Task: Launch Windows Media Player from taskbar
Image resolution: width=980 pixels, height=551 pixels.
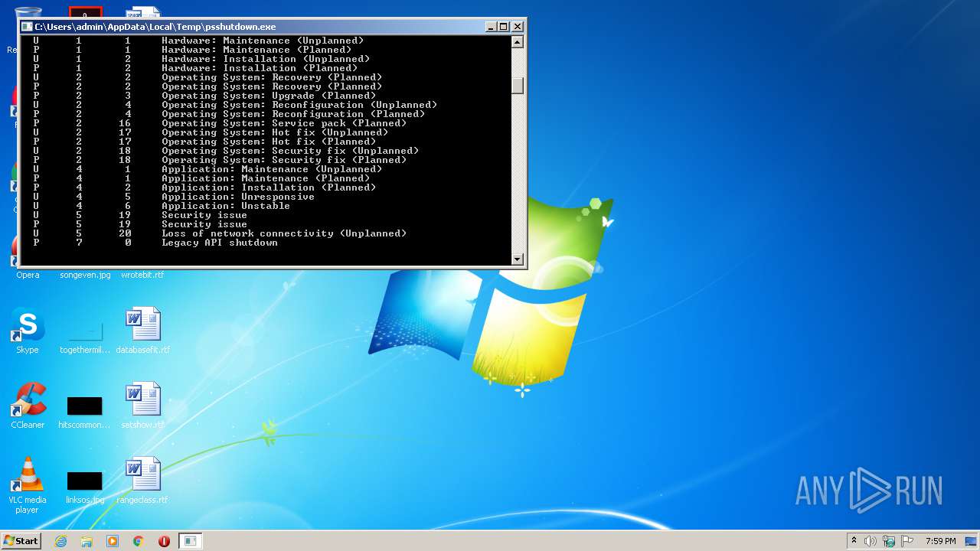Action: click(113, 541)
